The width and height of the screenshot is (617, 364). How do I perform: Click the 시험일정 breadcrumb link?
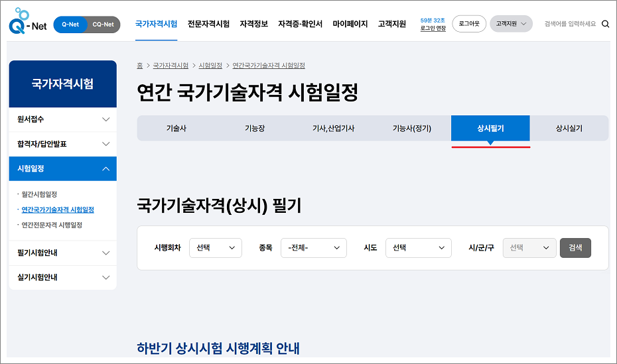coord(210,66)
